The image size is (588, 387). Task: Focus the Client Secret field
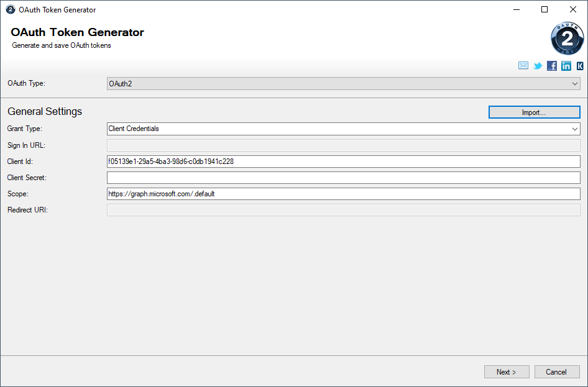coord(342,177)
